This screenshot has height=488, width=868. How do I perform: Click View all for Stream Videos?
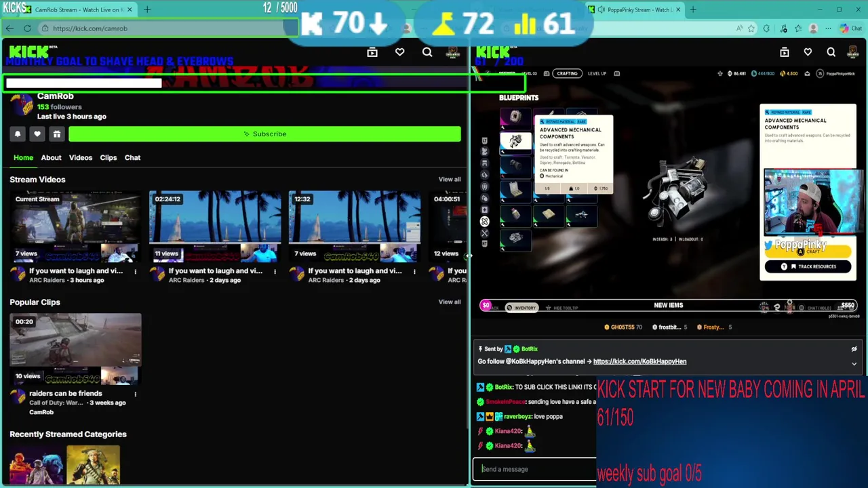450,179
